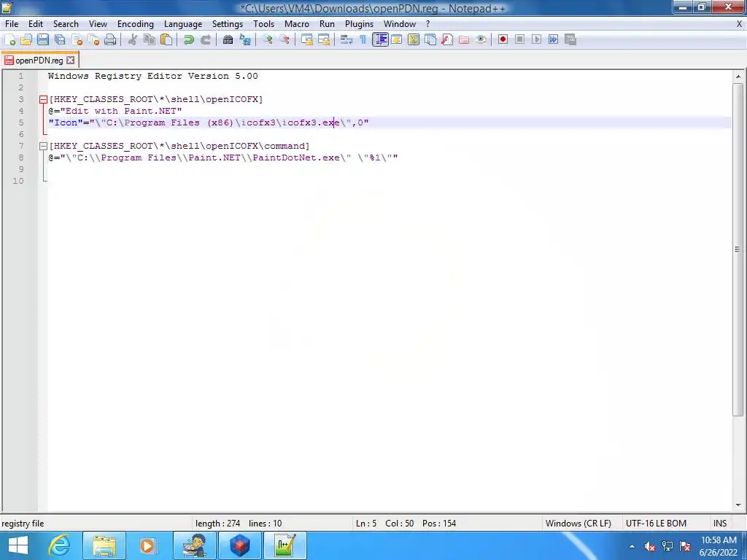The image size is (747, 560).
Task: Open the Edit menu
Action: [x=36, y=24]
